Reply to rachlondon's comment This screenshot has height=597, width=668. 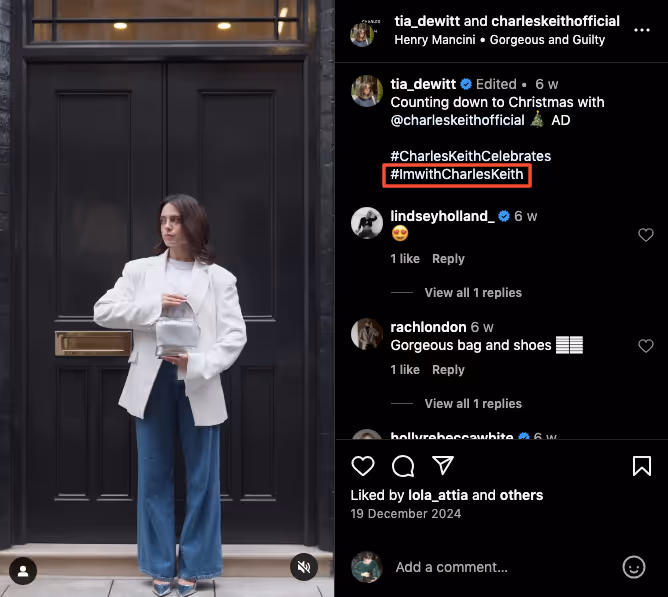tap(448, 369)
